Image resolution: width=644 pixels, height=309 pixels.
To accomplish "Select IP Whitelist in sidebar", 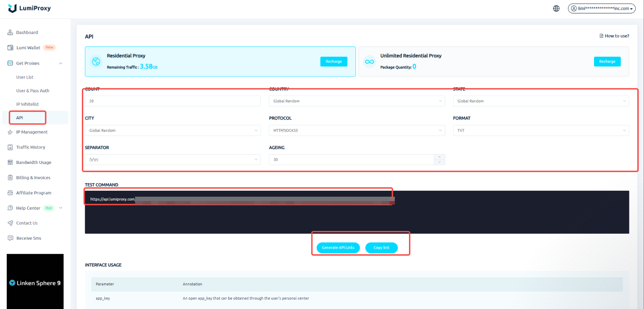I will point(27,104).
